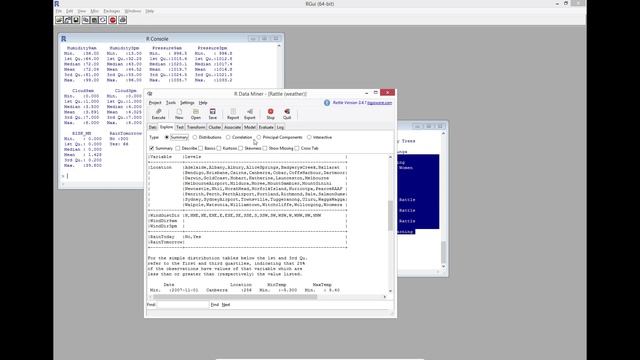
Task: Click the Next button beside Find
Action: pyautogui.click(x=226, y=305)
